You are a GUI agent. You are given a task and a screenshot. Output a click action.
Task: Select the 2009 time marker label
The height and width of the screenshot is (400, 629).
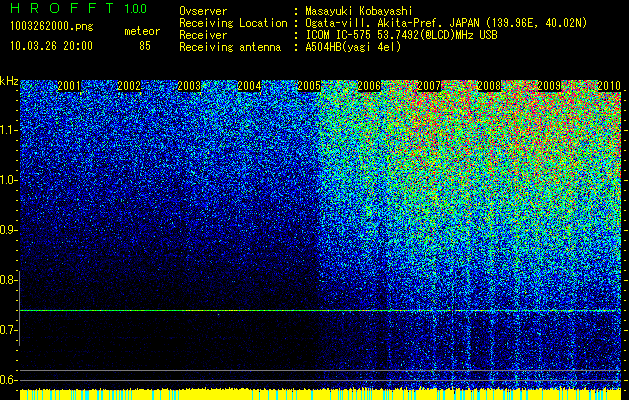click(549, 86)
